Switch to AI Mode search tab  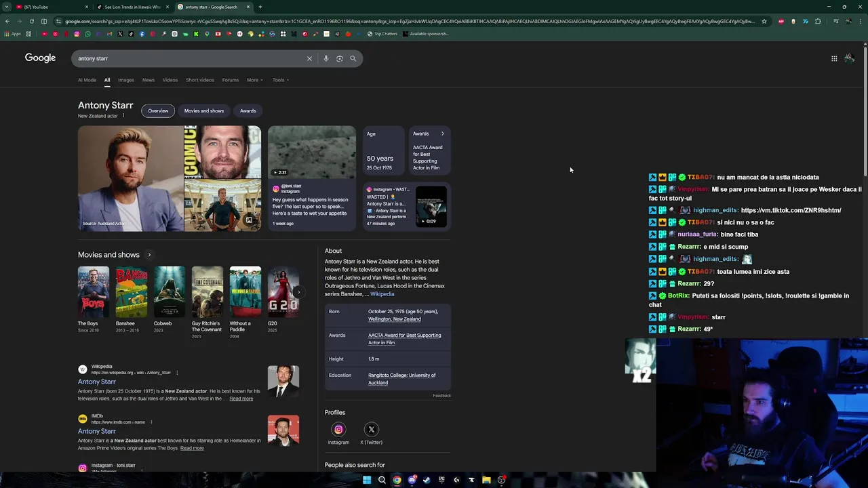coord(87,80)
